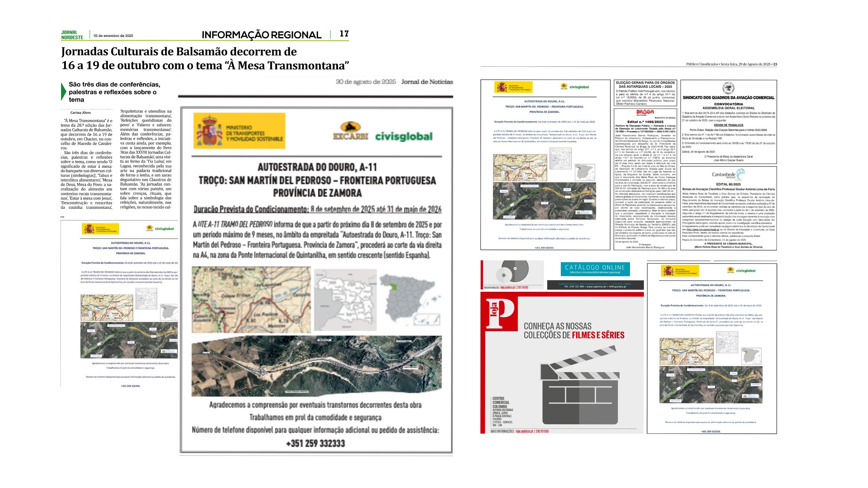Image resolution: width=868 pixels, height=488 pixels.
Task: Click the ministry logo in the ad beside the Eleição Gerais notice
Action: coord(513,87)
